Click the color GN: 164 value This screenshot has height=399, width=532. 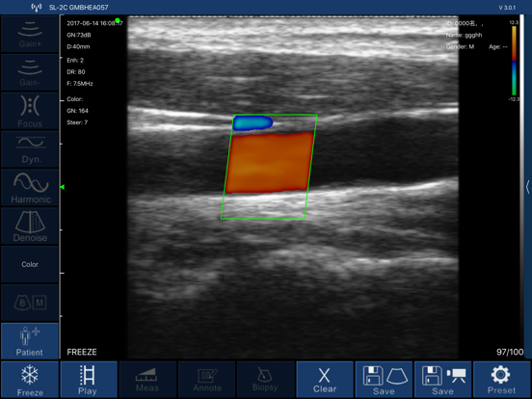coord(77,111)
